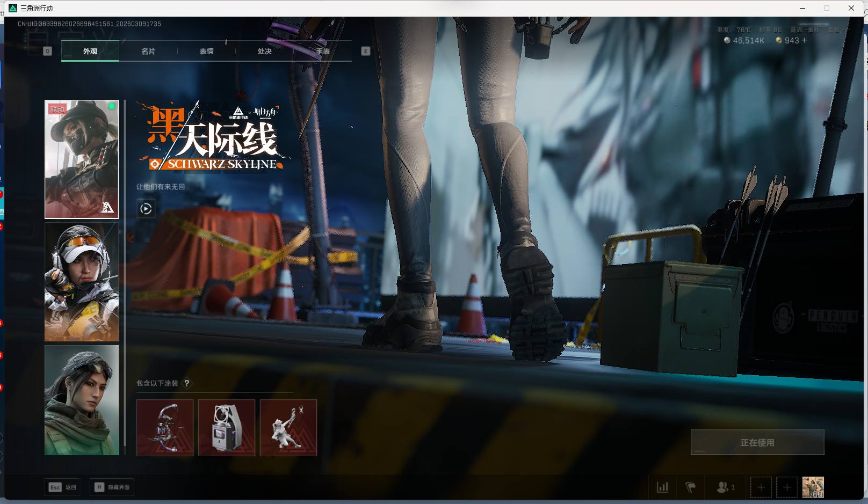Screen dimensions: 868x504
Task: Select the white-cap goggles skin thumbnail
Action: click(82, 282)
